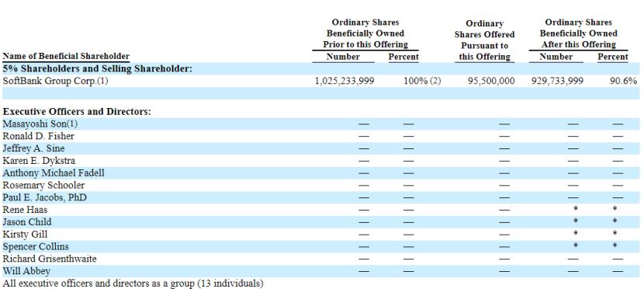Click the 5% Shareholders and Selling Shareholder heading
Screen dimensions: 644x289
click(97, 68)
